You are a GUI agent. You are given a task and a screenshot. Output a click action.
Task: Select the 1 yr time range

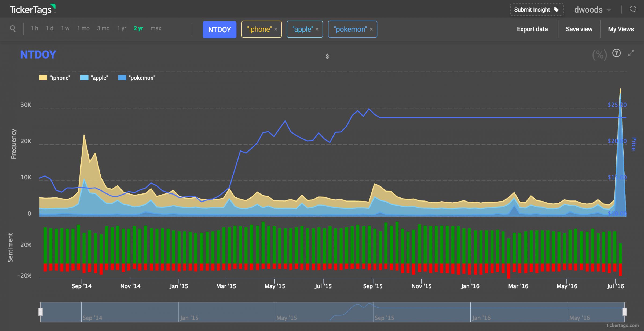click(x=122, y=28)
